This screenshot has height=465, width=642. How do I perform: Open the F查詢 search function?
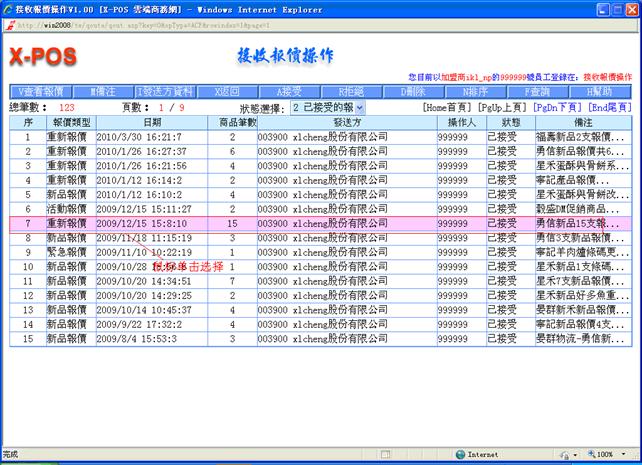click(x=538, y=91)
